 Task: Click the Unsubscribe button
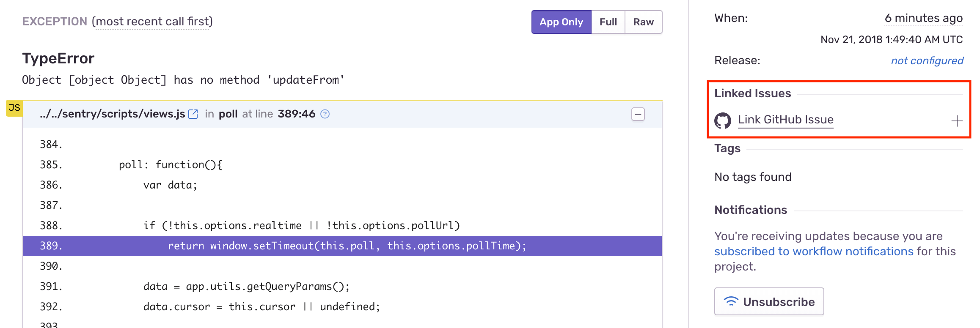coord(769,301)
